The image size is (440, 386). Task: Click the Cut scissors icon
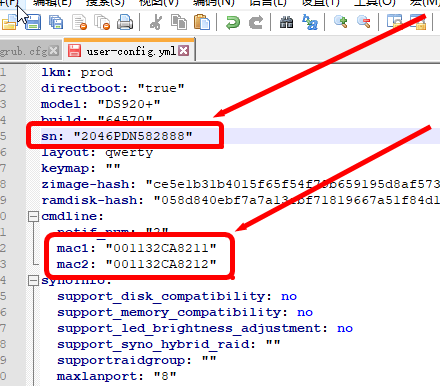[156, 22]
